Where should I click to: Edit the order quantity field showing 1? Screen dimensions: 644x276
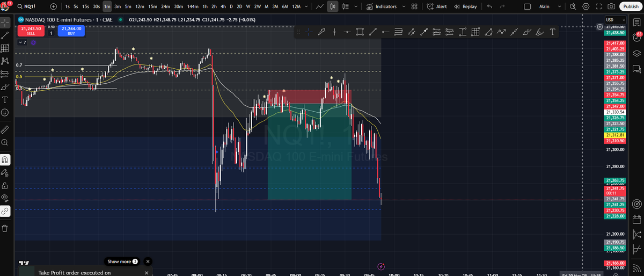51,33
